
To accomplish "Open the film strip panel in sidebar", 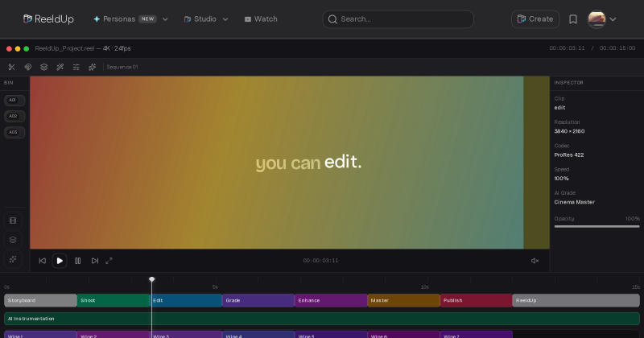I will [13, 221].
